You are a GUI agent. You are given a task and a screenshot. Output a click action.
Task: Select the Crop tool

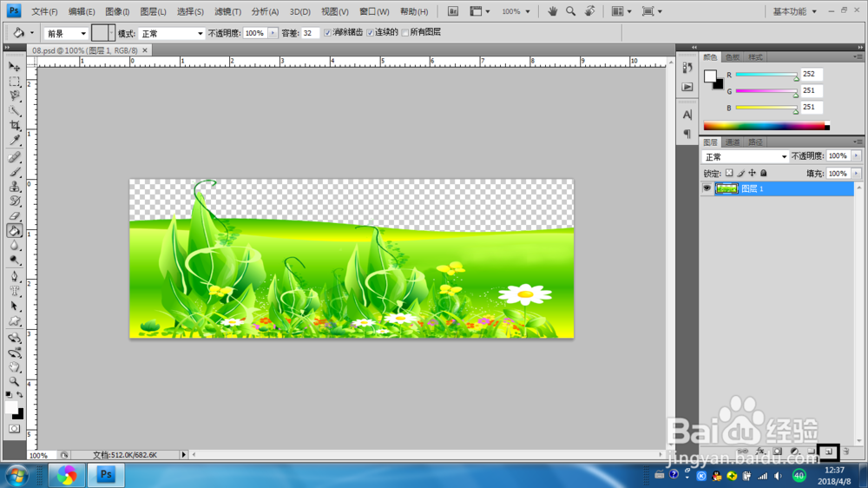click(15, 126)
